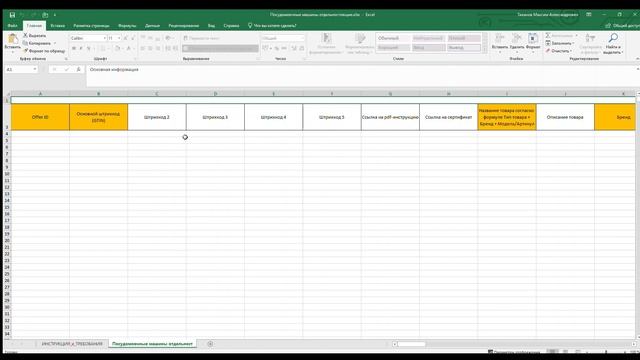Apply the font color button
640x360 pixels.
point(128,48)
